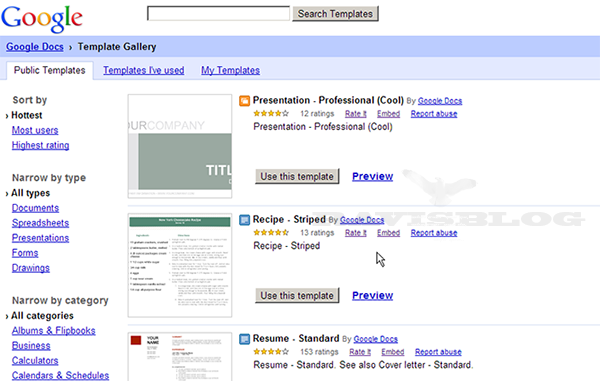The image size is (600, 381).
Task: Preview the Presentation - Professional template
Action: pos(373,176)
